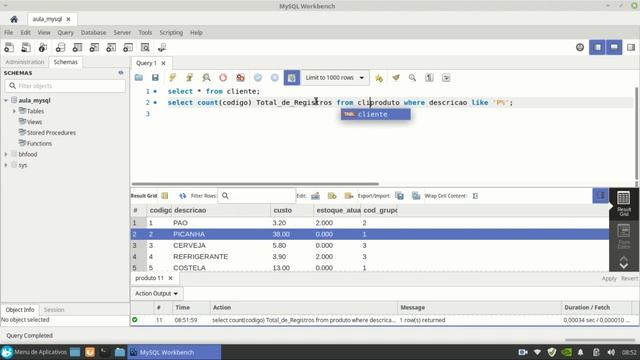Toggle the sidebar panel visibility button
This screenshot has width=640, height=360.
coord(598,47)
